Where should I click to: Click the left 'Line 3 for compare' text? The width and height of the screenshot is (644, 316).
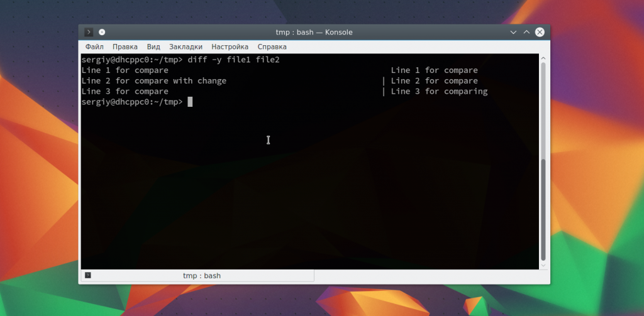tap(125, 92)
